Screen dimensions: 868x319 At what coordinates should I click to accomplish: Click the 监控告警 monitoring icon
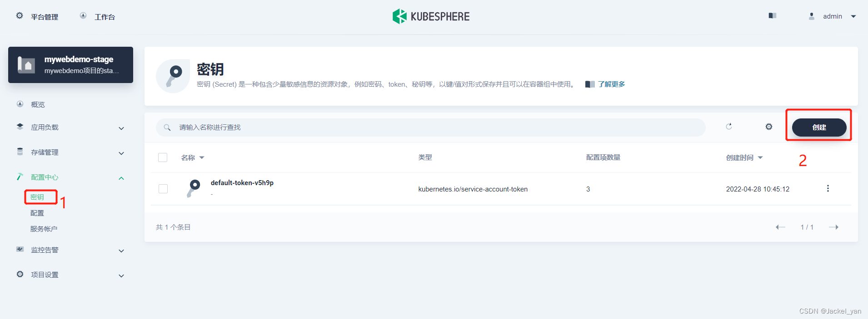20,249
